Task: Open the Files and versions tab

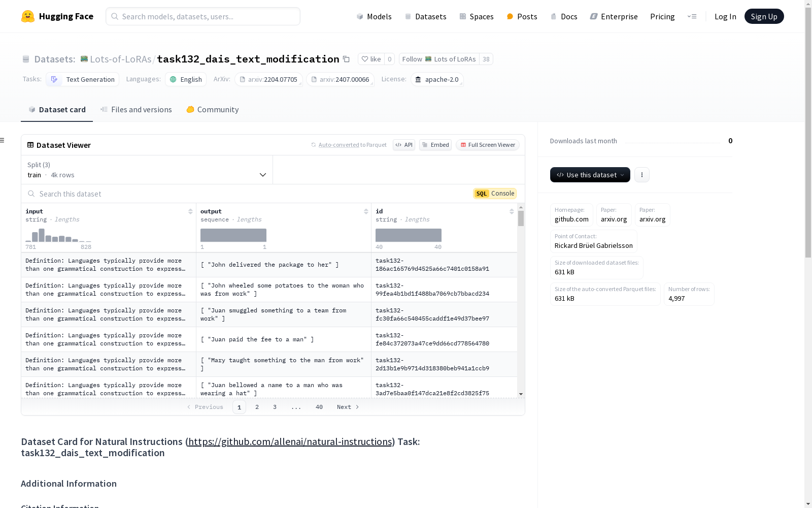Action: (136, 110)
